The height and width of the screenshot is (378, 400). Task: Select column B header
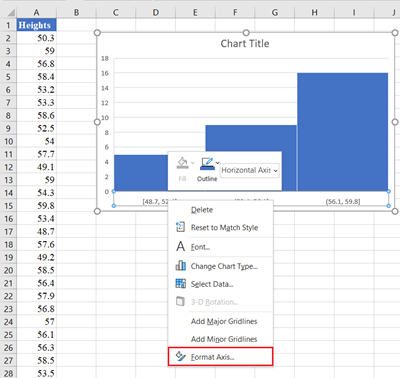click(76, 13)
